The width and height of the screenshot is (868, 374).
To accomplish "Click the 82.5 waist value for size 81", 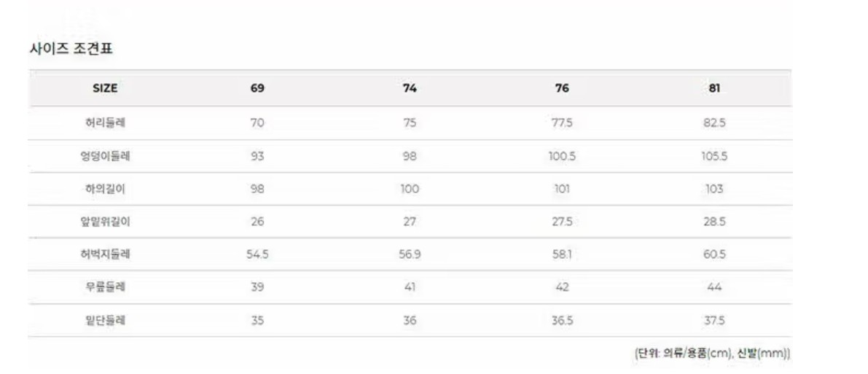I will pyautogui.click(x=714, y=123).
